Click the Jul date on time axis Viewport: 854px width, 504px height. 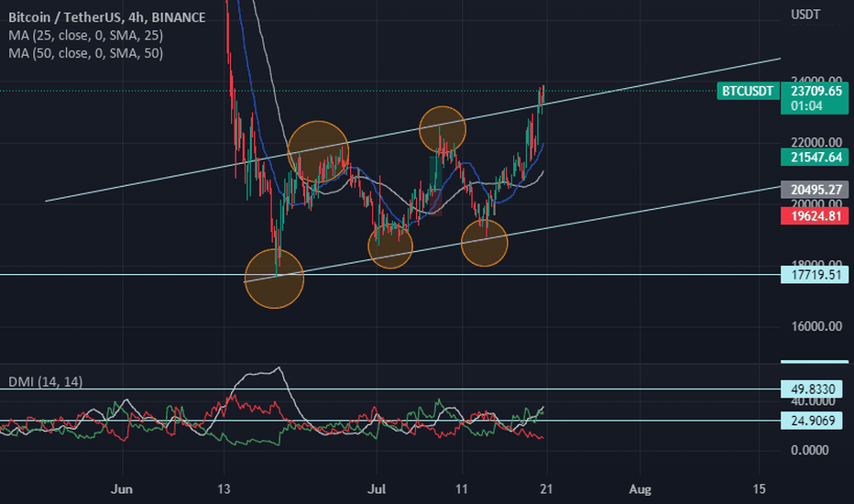coord(377,489)
